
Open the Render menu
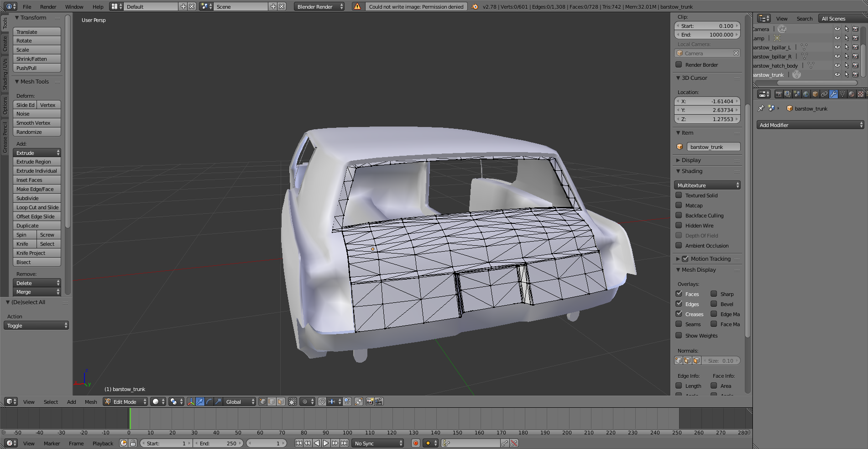[x=48, y=7]
